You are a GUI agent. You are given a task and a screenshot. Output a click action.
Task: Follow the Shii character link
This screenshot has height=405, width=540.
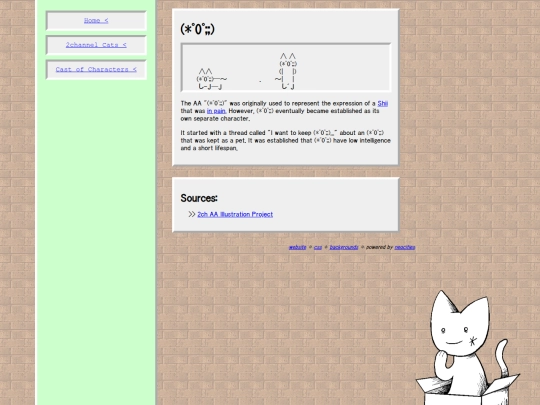(x=383, y=103)
